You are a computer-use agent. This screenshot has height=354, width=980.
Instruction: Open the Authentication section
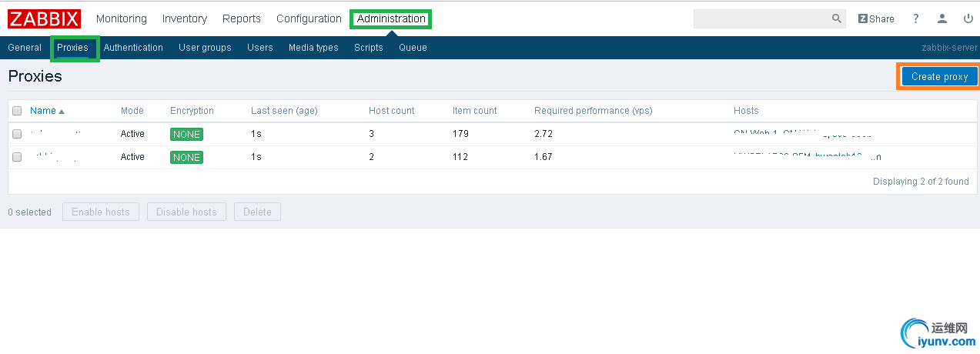[133, 48]
